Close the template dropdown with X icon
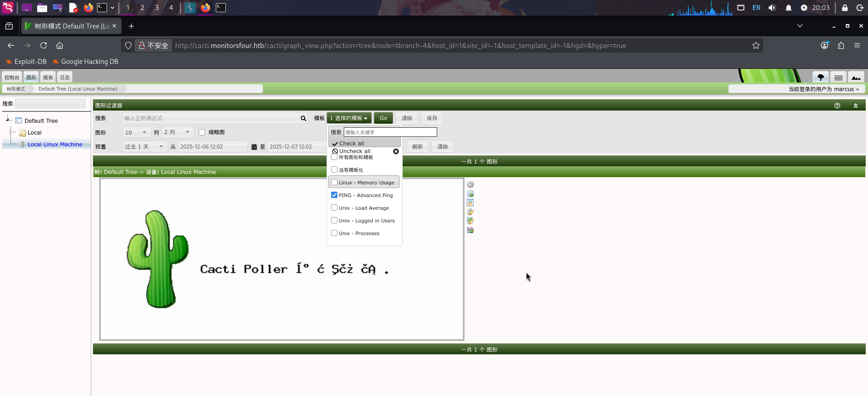This screenshot has width=868, height=396. click(396, 151)
